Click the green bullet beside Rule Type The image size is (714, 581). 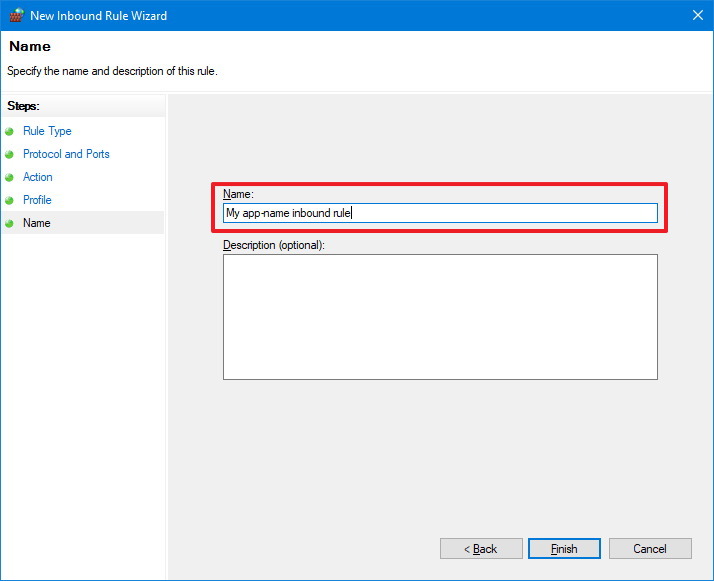coord(10,132)
